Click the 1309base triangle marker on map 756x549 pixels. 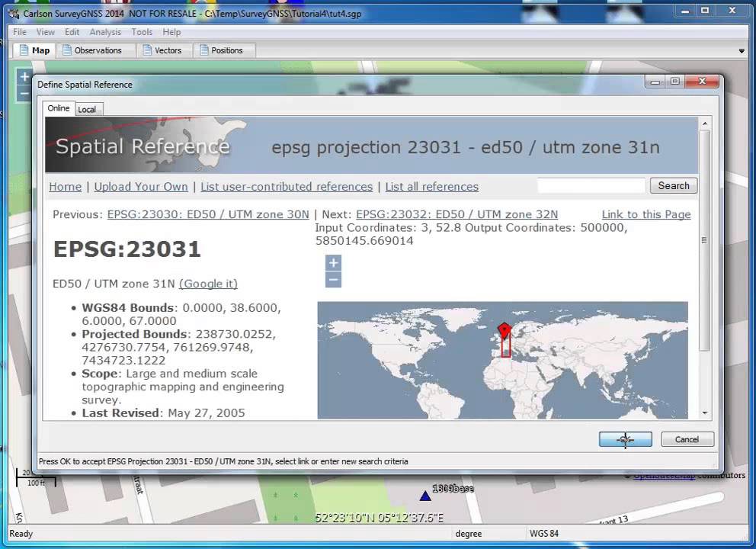[x=424, y=496]
